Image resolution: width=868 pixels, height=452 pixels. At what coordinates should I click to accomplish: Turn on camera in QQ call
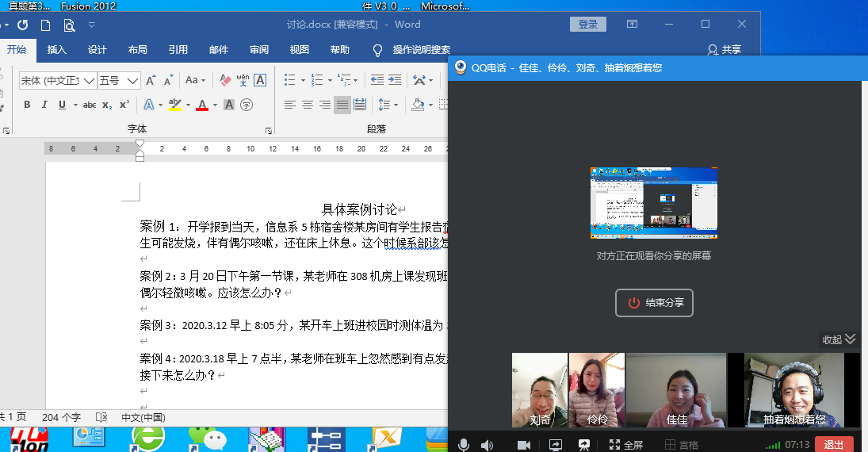coord(524,445)
